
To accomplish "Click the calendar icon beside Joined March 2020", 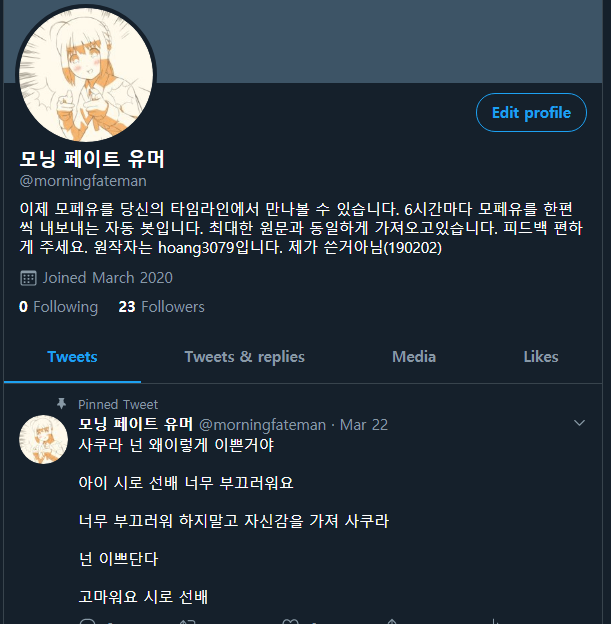I will point(28,278).
